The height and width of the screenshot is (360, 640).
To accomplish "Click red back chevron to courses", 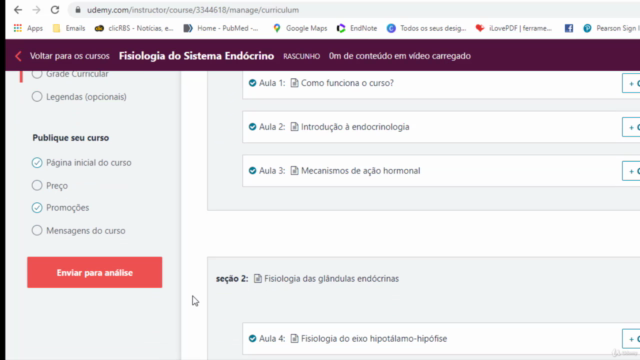I will [18, 56].
